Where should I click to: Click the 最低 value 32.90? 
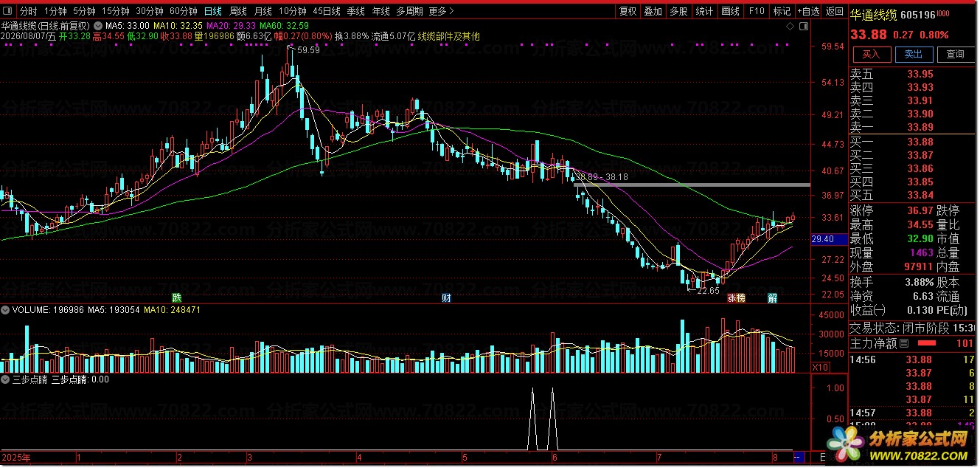(x=920, y=239)
